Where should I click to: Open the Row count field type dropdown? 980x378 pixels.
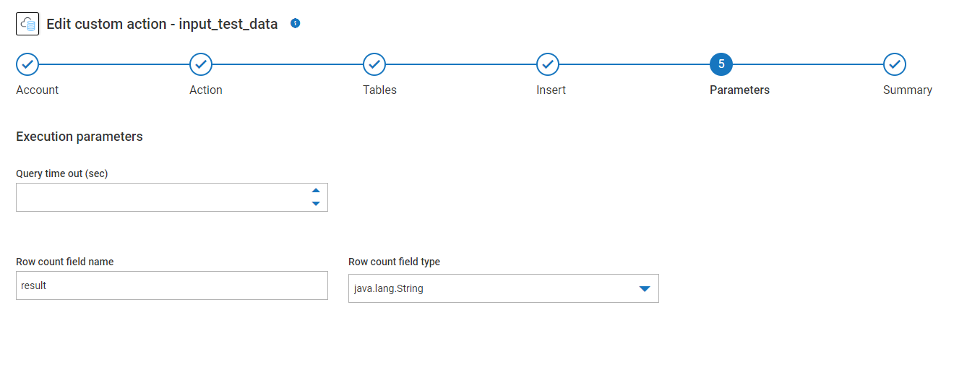491,288
